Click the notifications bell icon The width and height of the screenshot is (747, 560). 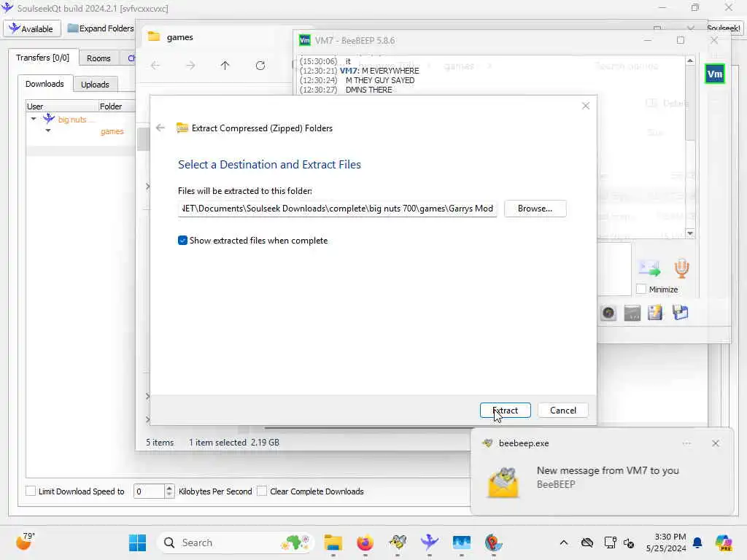697,542
